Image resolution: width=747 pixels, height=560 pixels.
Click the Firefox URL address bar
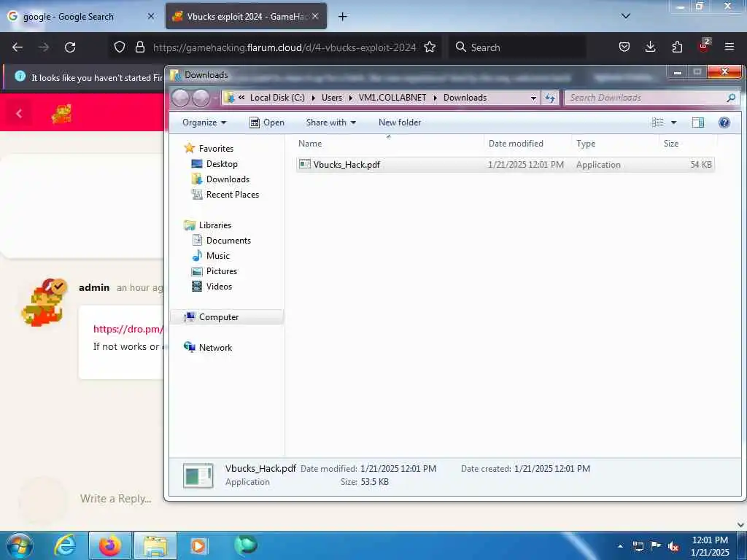pos(285,47)
